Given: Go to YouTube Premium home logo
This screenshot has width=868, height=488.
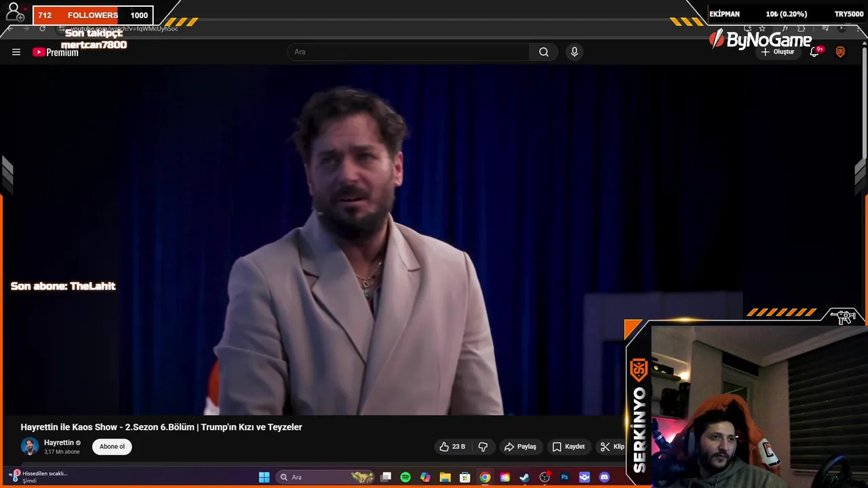Looking at the screenshot, I should point(56,52).
